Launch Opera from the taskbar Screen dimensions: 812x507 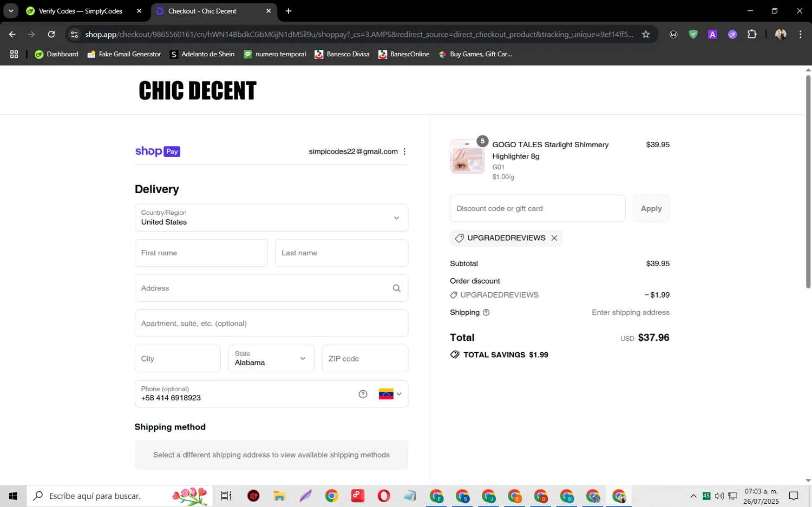tap(384, 496)
